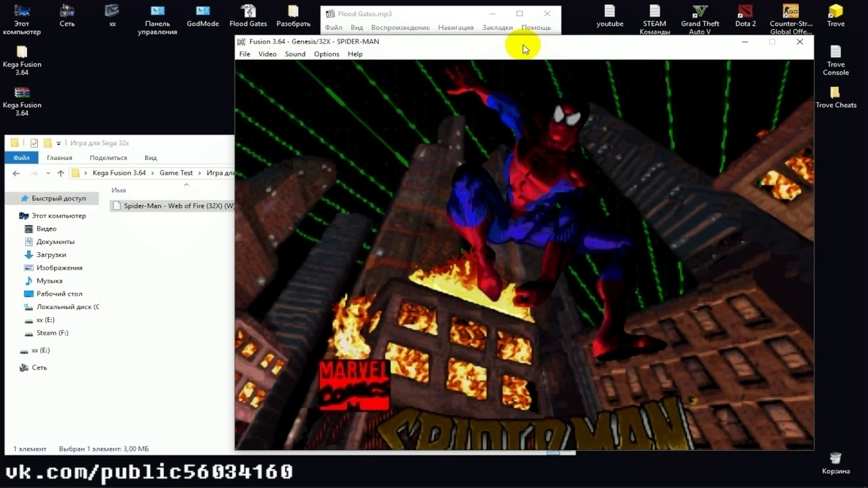Viewport: 868px width, 488px height.
Task: Select Сеть desktop icon
Action: 67,16
